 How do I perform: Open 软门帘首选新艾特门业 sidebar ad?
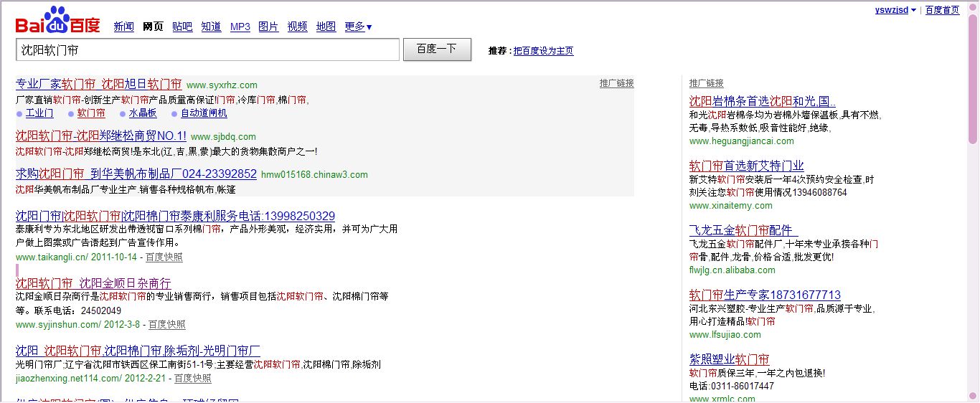tap(746, 166)
